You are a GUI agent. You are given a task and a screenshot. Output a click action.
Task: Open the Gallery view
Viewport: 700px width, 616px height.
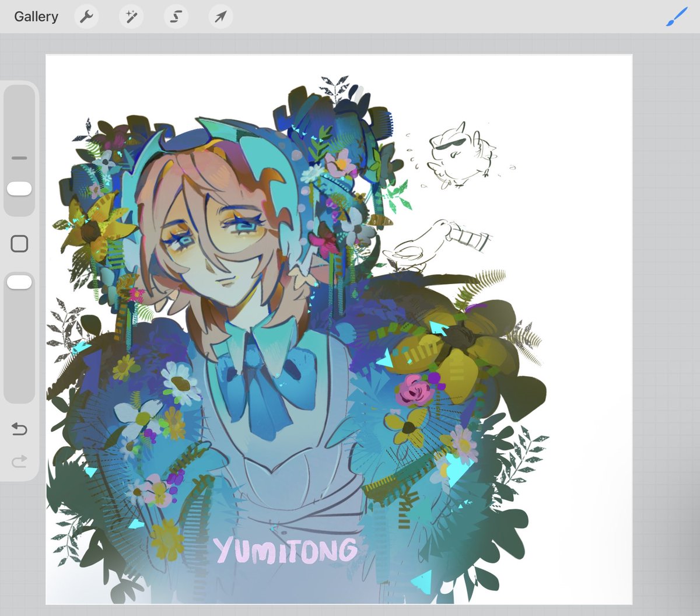point(36,16)
